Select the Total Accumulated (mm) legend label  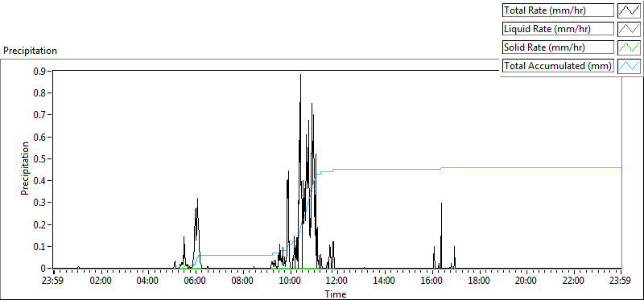click(x=558, y=66)
